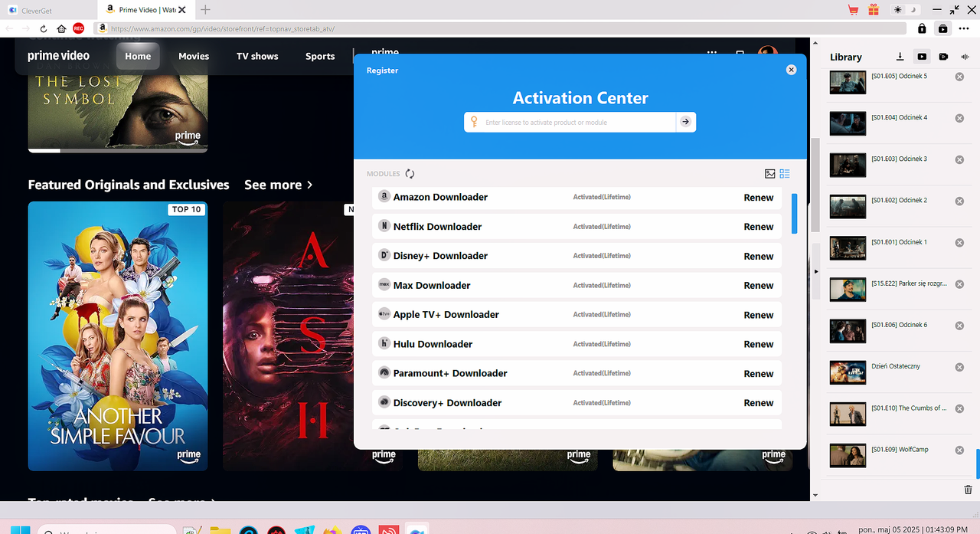Click the padlock icon beside the address bar
The height and width of the screenshot is (534, 980).
(x=922, y=28)
